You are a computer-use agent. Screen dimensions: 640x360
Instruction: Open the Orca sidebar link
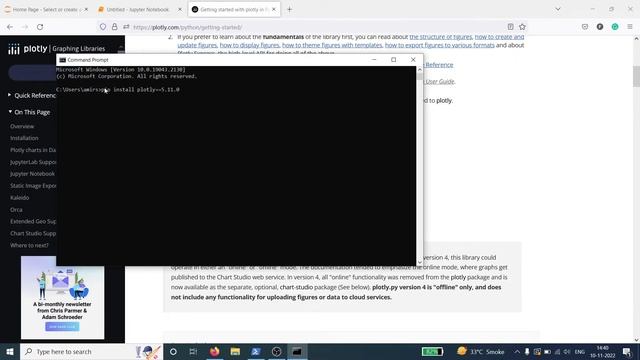pyautogui.click(x=16, y=210)
